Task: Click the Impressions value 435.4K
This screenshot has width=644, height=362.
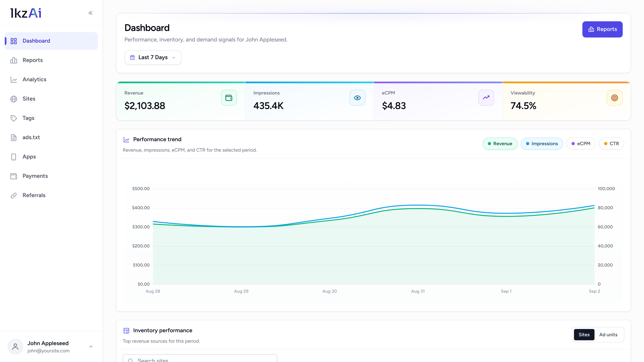Action: (x=268, y=106)
